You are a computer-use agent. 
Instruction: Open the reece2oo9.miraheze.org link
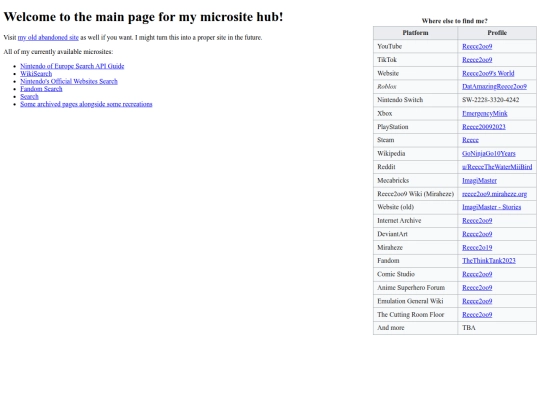click(495, 194)
